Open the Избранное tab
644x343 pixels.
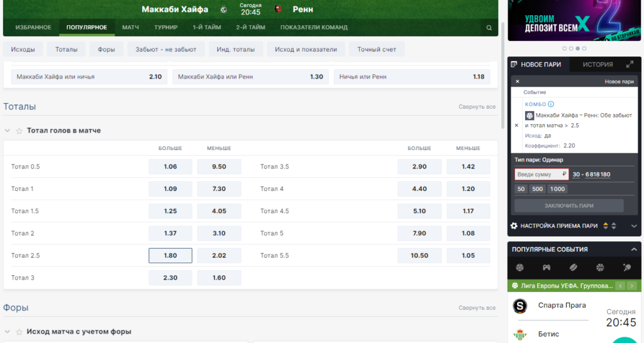(x=33, y=28)
